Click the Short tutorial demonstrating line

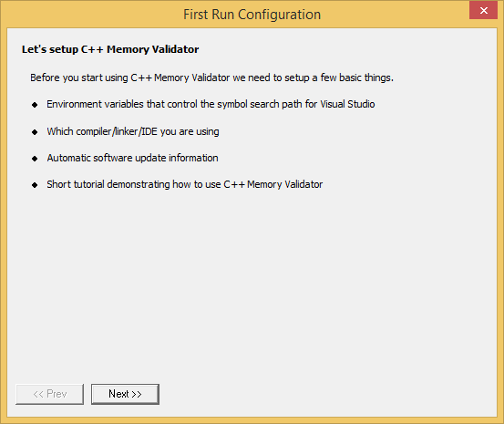[185, 184]
